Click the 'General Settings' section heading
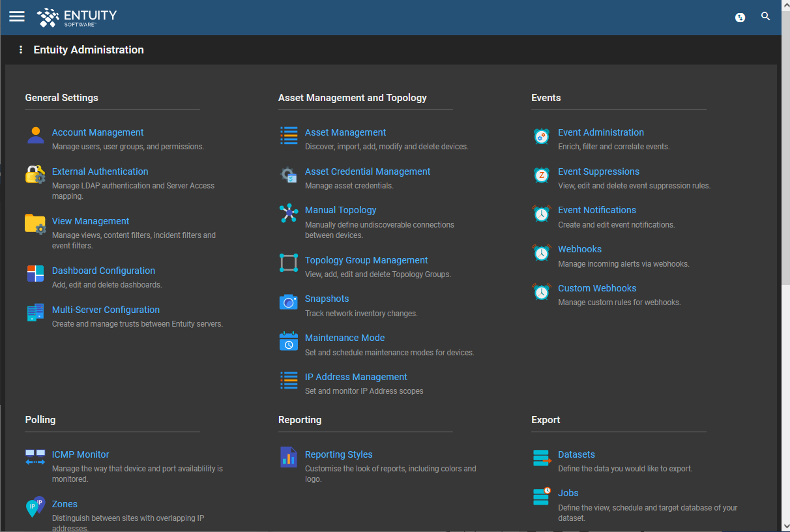 62,98
